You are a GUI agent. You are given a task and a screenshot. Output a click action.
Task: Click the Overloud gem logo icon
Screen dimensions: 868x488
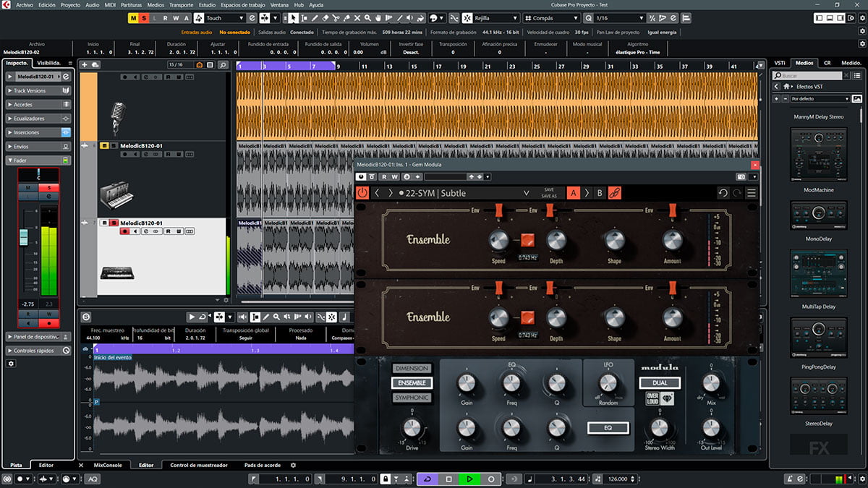(x=668, y=398)
